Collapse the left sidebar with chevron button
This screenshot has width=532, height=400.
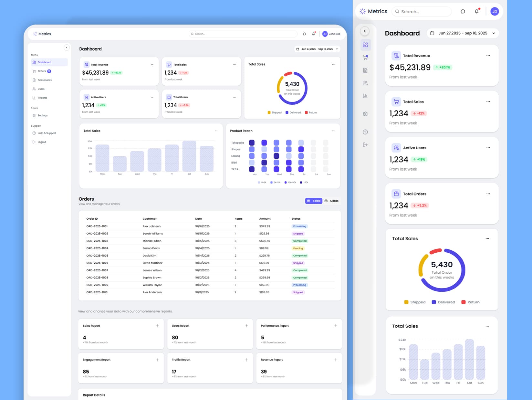click(x=67, y=47)
